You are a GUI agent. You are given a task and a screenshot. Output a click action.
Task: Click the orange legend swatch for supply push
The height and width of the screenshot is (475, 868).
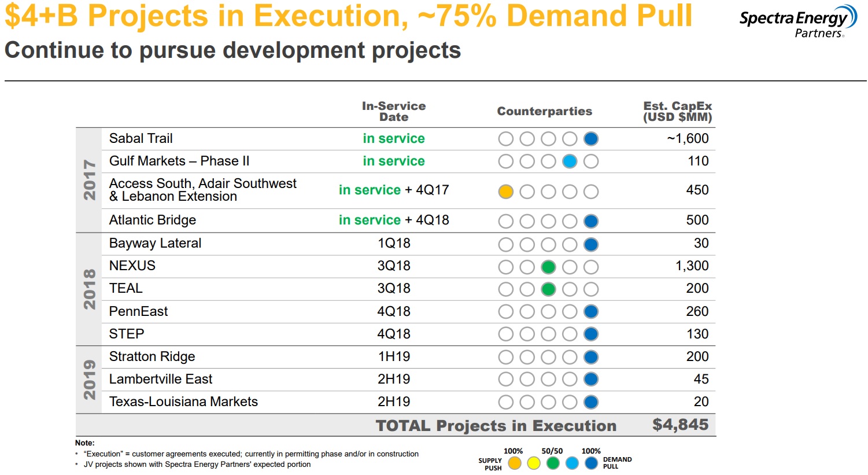click(x=515, y=463)
